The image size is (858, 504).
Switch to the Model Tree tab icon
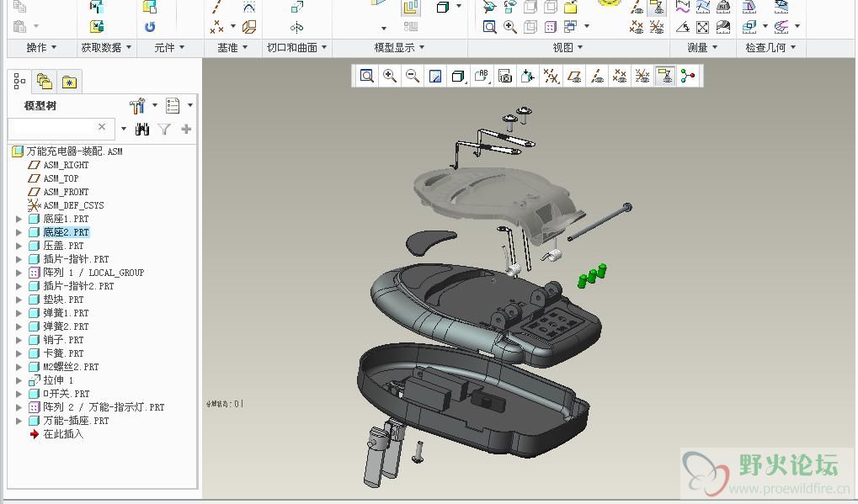19,81
